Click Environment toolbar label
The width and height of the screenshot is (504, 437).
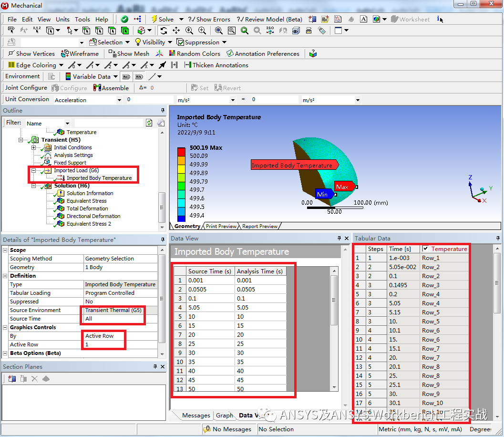(x=22, y=76)
